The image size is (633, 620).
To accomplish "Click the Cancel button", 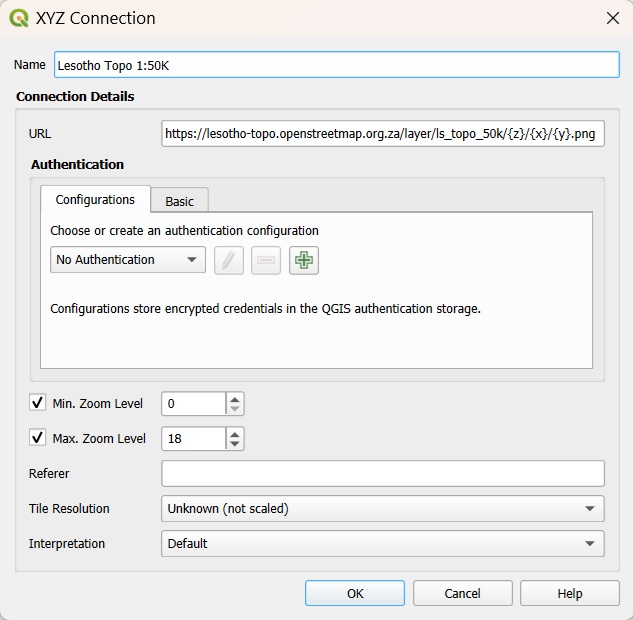I will 463,593.
